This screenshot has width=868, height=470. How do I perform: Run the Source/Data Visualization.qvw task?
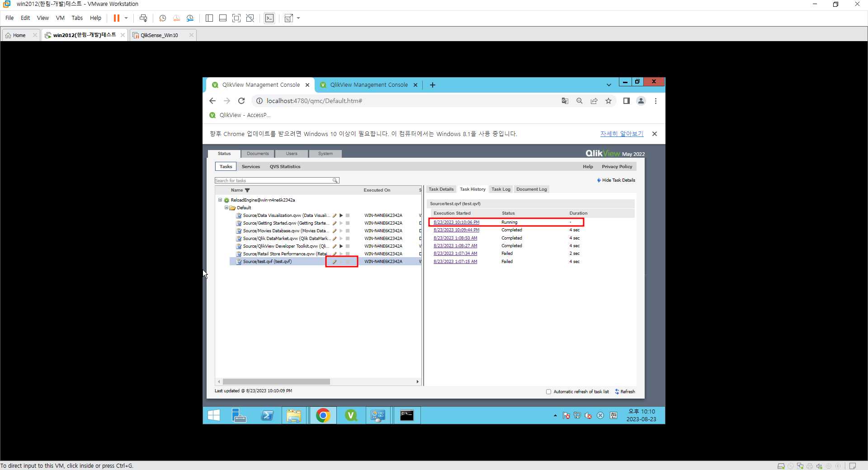click(342, 216)
